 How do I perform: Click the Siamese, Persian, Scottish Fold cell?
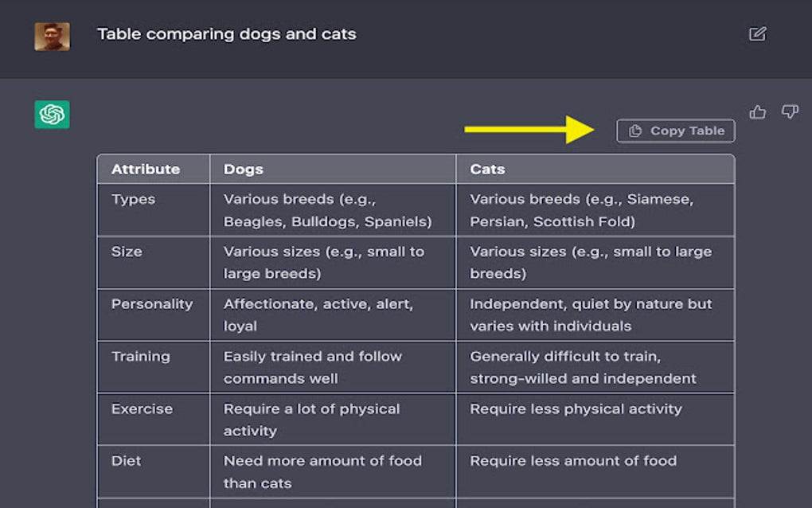click(x=580, y=211)
